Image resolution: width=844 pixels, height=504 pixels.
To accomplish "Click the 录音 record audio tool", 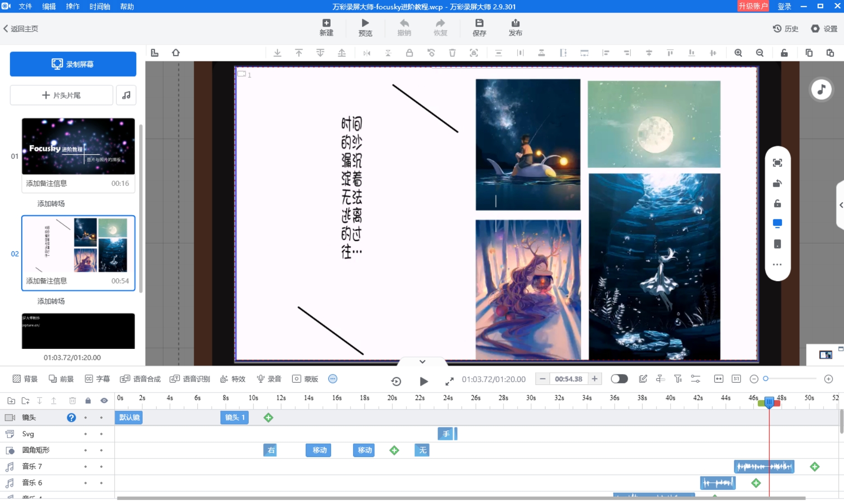I will click(x=269, y=379).
